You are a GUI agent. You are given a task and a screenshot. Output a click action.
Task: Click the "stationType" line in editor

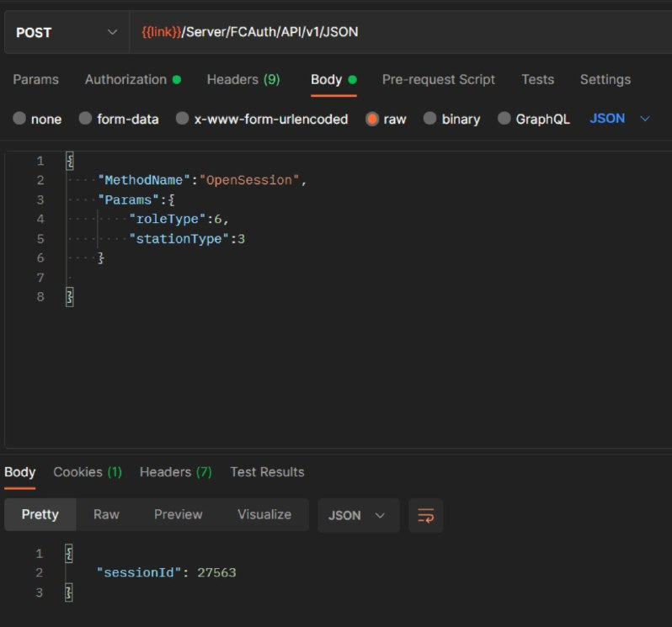(187, 239)
